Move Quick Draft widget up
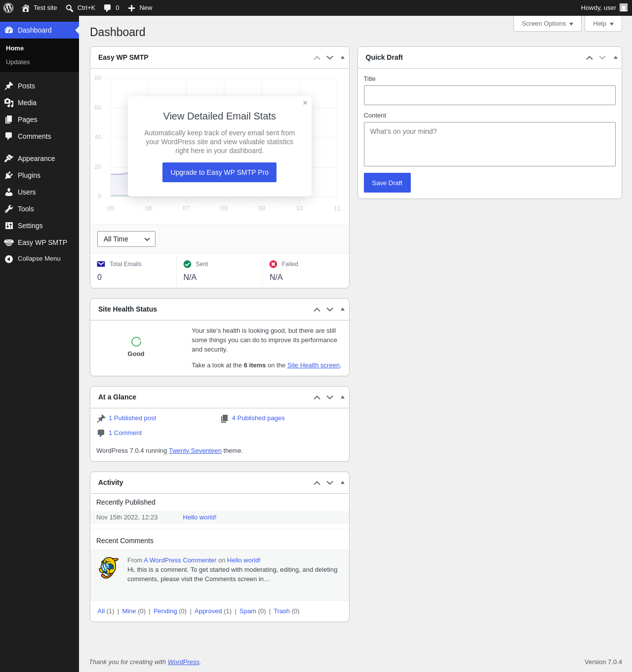The image size is (632, 672). pyautogui.click(x=590, y=58)
